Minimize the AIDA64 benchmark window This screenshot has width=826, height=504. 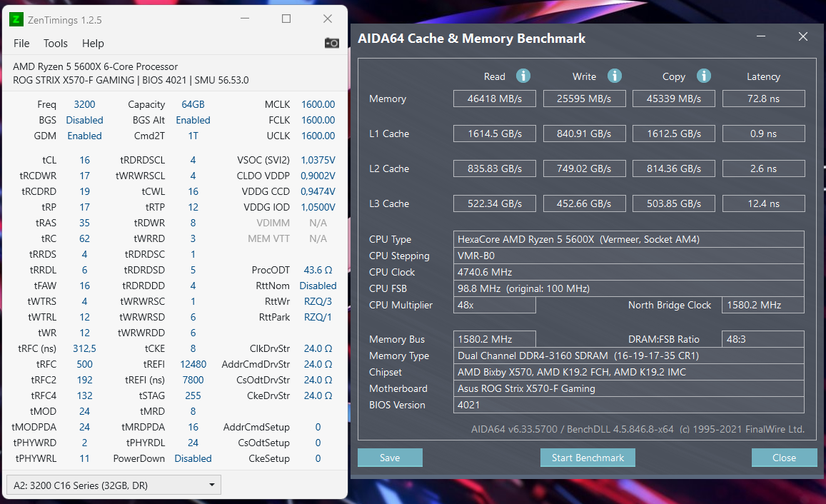tap(761, 36)
